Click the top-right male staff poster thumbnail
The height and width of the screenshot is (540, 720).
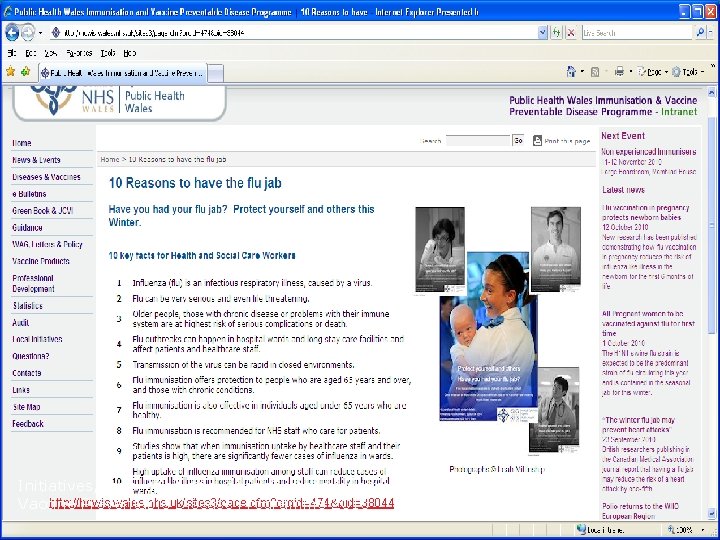point(556,249)
